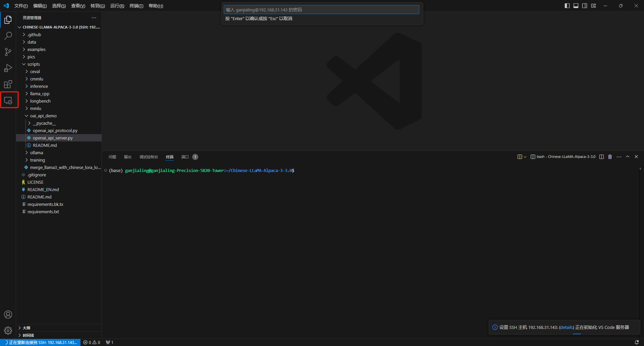Open the Manage gear icon
This screenshot has width=644, height=346.
(x=8, y=331)
